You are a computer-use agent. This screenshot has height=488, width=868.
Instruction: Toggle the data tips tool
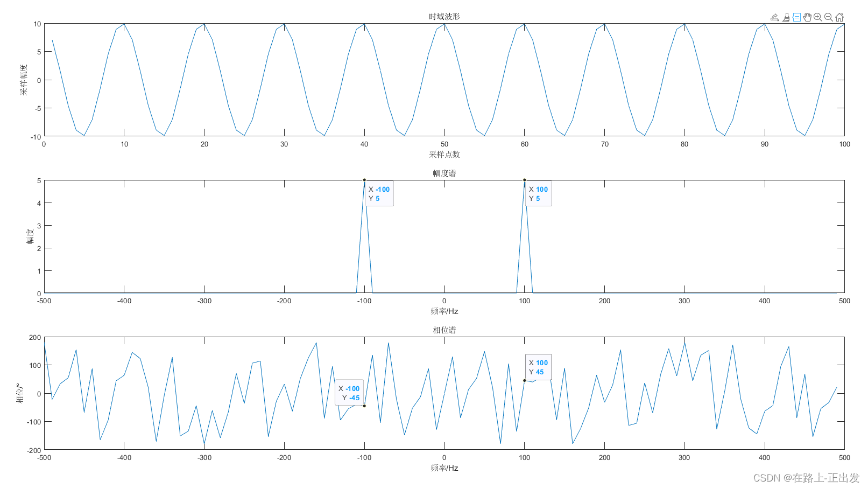click(796, 17)
